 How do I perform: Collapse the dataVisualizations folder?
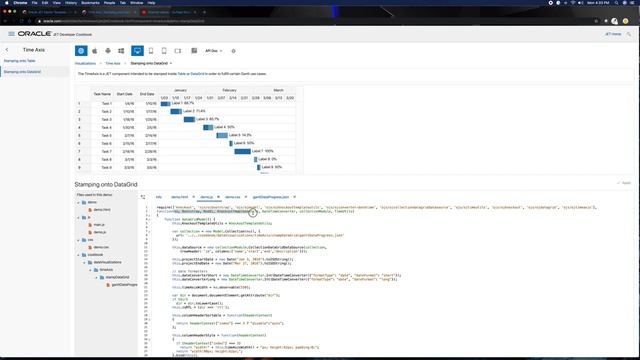pyautogui.click(x=84, y=262)
